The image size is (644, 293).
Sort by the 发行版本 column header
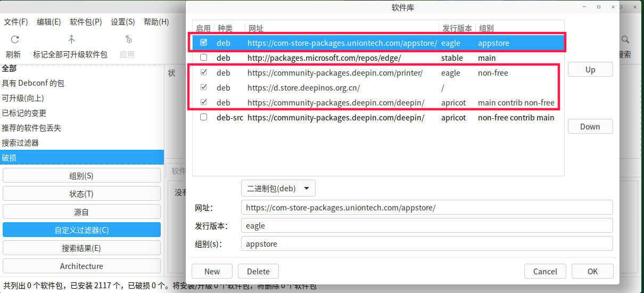click(457, 28)
